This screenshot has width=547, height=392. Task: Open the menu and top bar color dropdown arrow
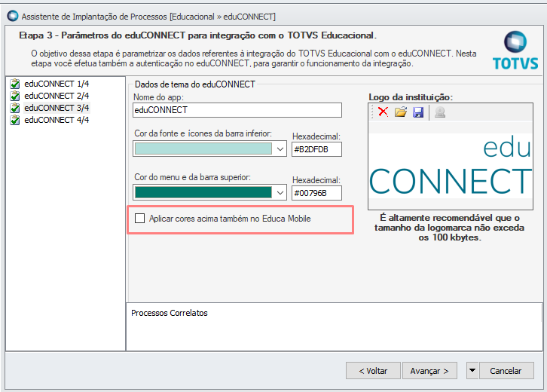pyautogui.click(x=280, y=193)
